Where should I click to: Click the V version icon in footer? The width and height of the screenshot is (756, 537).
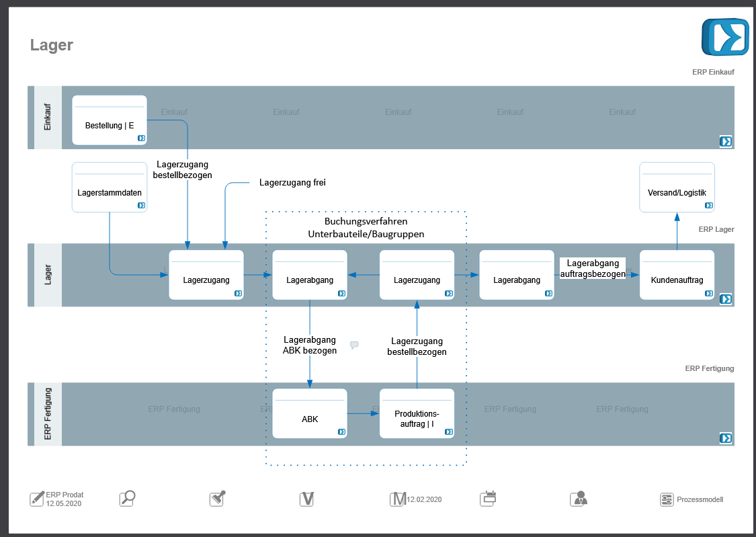pyautogui.click(x=307, y=499)
